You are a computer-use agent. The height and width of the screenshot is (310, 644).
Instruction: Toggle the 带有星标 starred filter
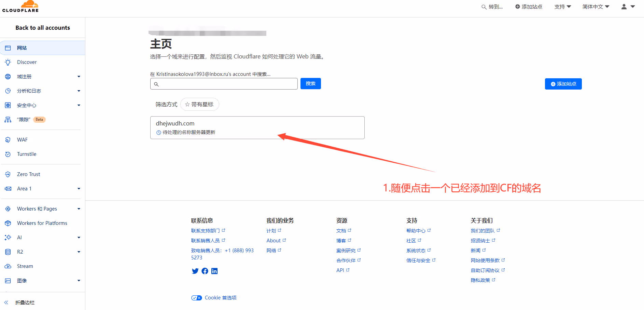199,105
